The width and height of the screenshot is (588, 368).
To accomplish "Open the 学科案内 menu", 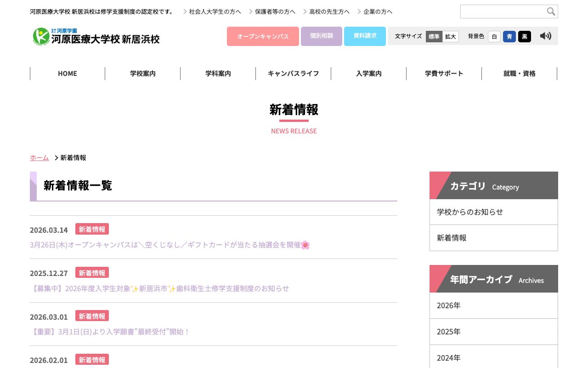I will [218, 73].
